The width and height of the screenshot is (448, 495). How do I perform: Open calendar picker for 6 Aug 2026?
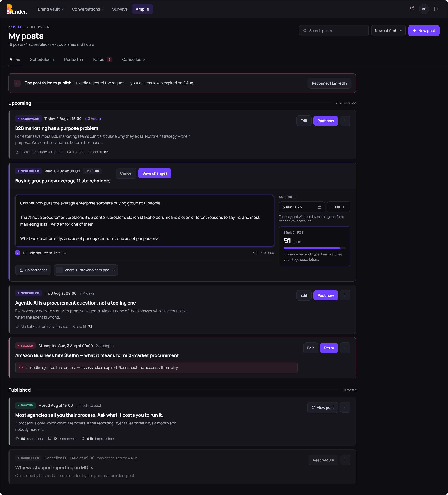click(x=319, y=207)
